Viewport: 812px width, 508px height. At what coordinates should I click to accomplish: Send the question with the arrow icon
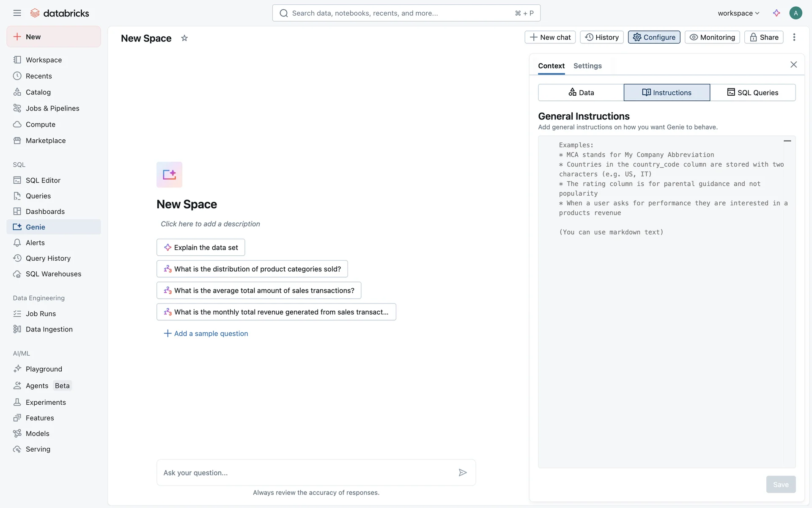point(463,472)
